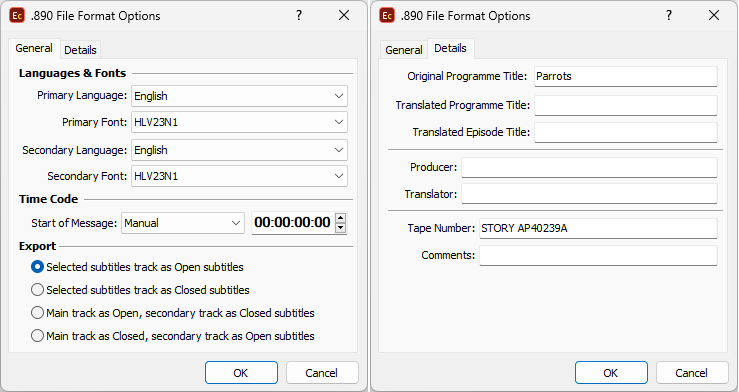Switch to General tab in left dialog
The image size is (739, 392).
(34, 49)
